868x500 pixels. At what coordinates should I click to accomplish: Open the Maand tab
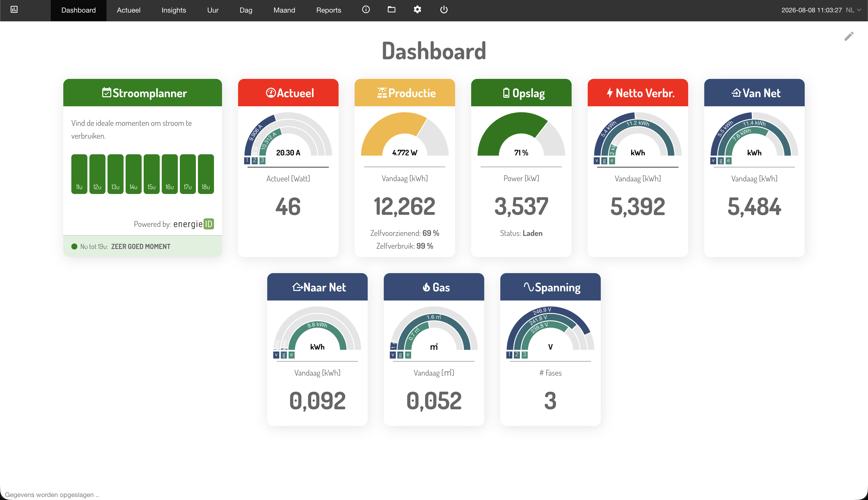pos(284,10)
